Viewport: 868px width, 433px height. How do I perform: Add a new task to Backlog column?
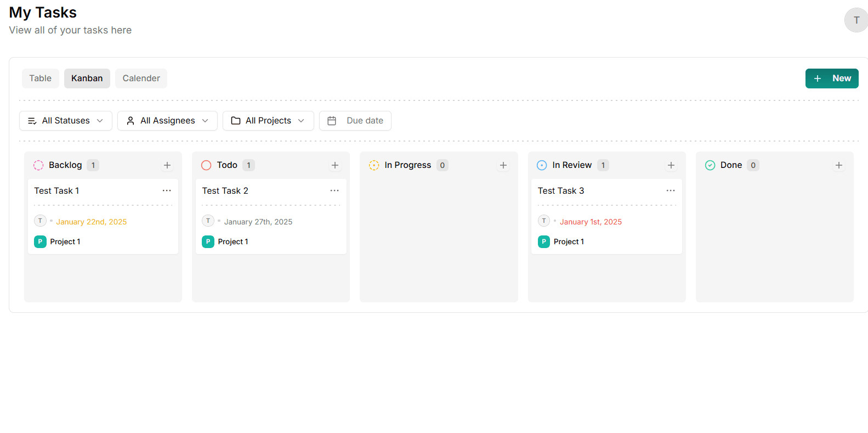coord(167,165)
